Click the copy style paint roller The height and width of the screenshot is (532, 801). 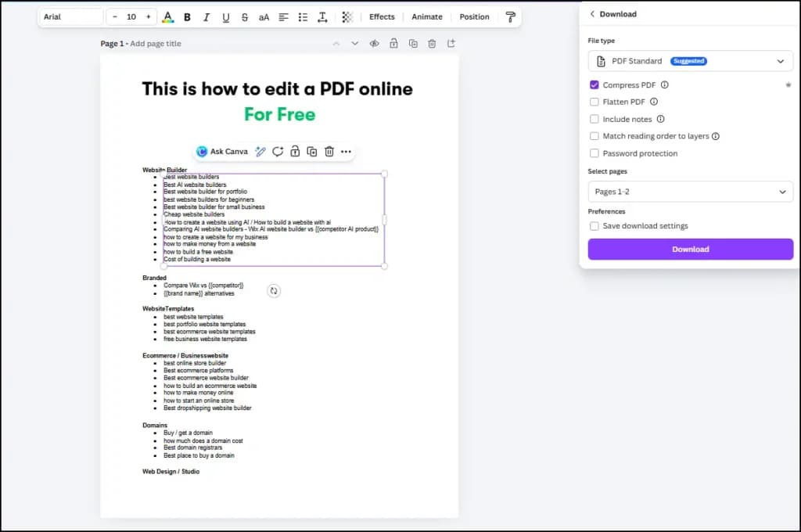(510, 17)
